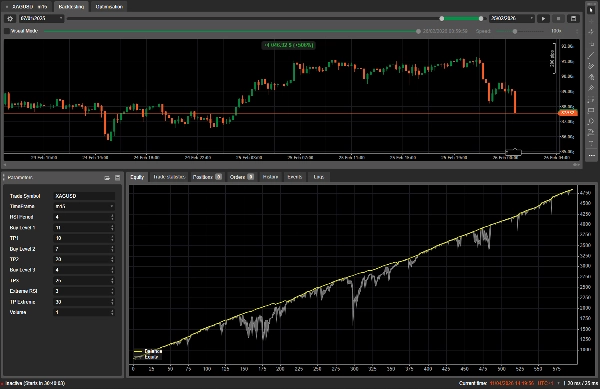Select the cursor pointer tool

point(591,10)
